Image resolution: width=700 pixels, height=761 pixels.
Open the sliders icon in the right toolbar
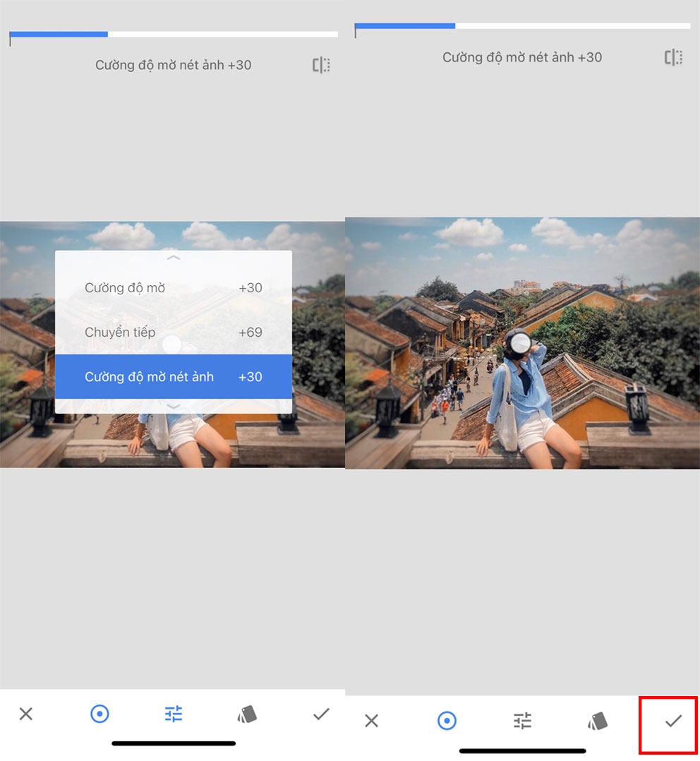[521, 721]
